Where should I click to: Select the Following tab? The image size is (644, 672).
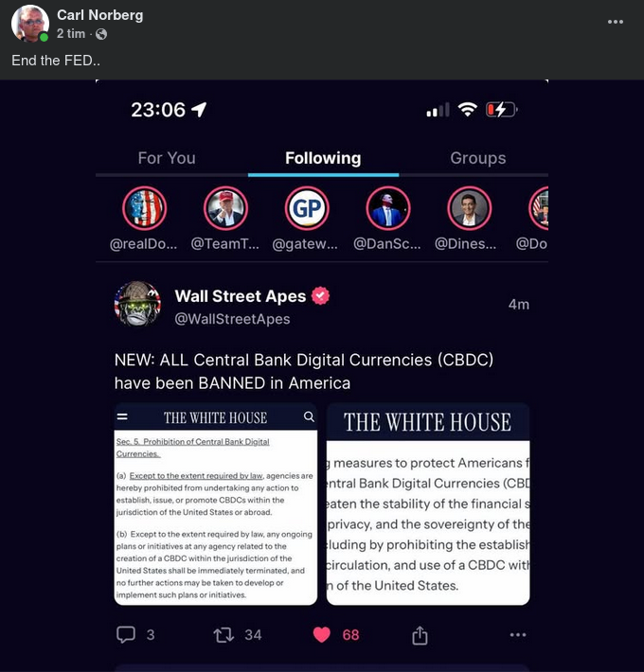pyautogui.click(x=323, y=158)
